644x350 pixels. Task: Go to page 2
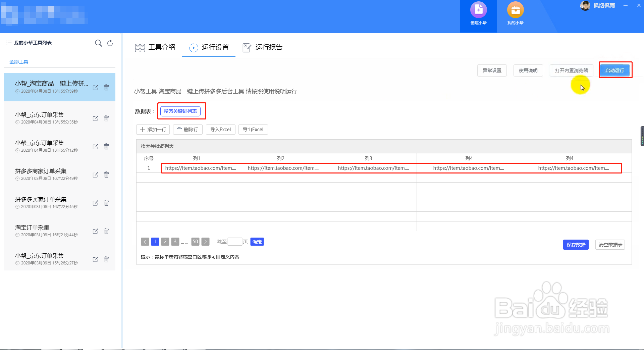tap(165, 242)
